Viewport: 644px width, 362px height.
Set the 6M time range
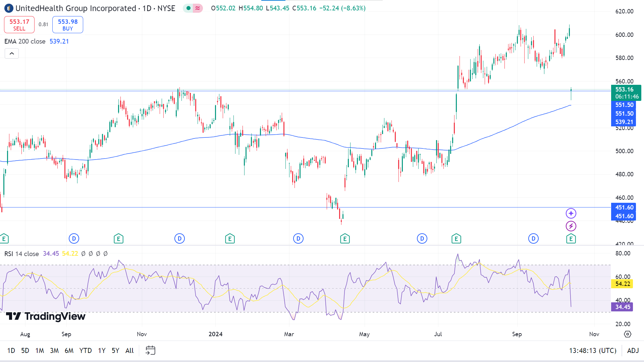pyautogui.click(x=69, y=351)
